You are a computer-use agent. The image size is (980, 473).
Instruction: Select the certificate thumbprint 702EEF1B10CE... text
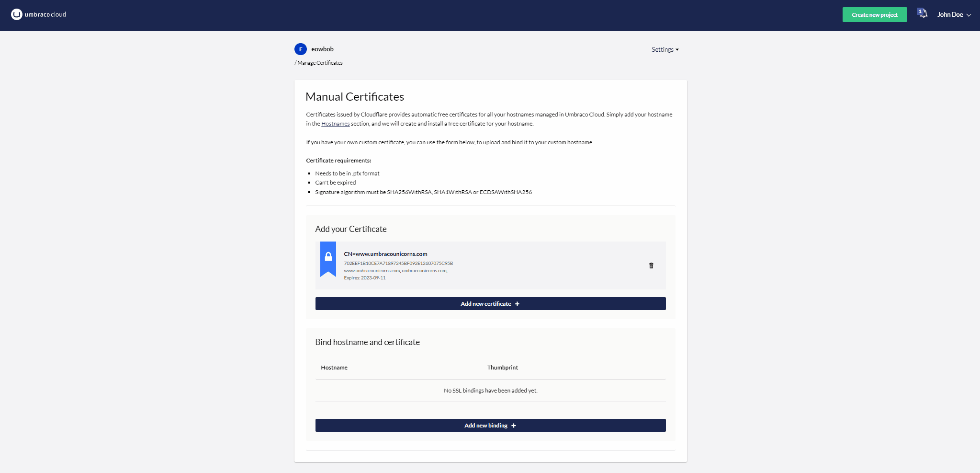pyautogui.click(x=398, y=264)
